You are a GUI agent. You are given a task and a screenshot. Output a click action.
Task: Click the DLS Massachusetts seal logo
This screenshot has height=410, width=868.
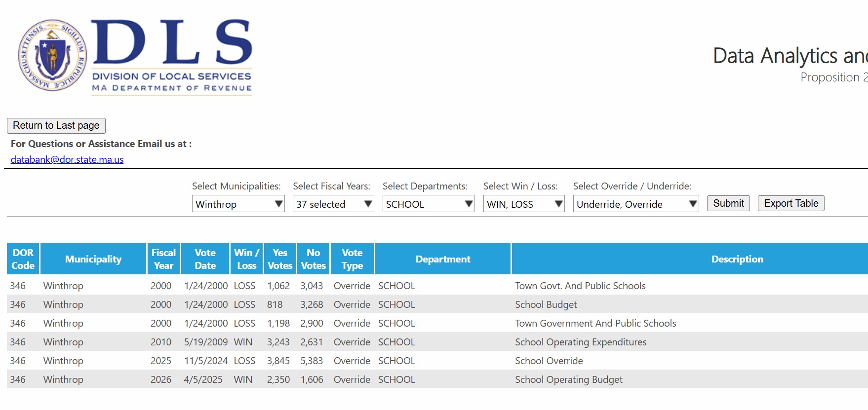tap(53, 55)
